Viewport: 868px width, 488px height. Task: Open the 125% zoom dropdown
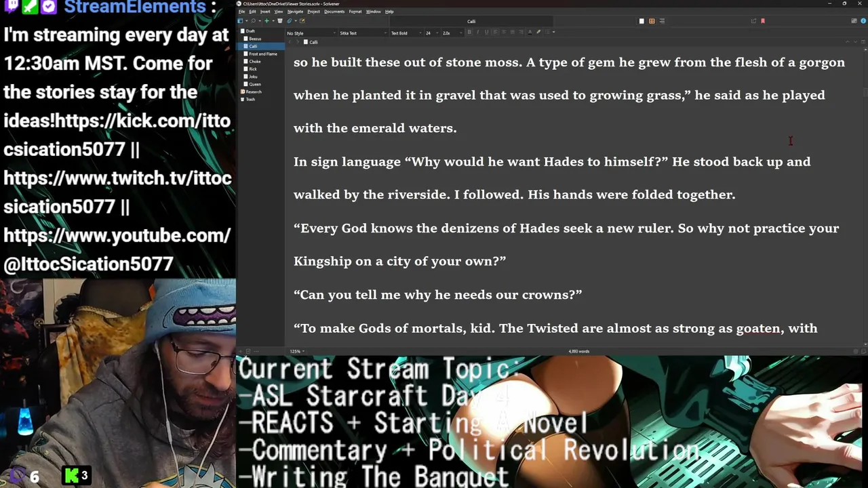pos(297,351)
